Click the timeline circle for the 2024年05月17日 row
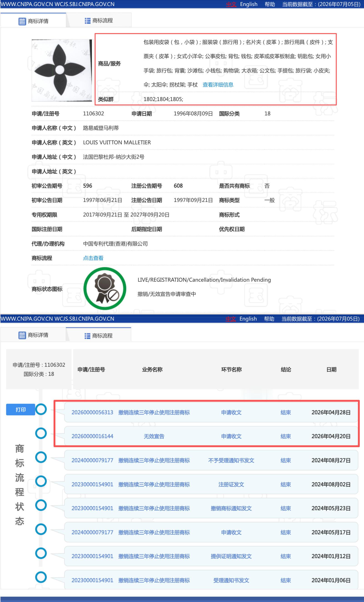This screenshot has height=602, width=364. 41,529
